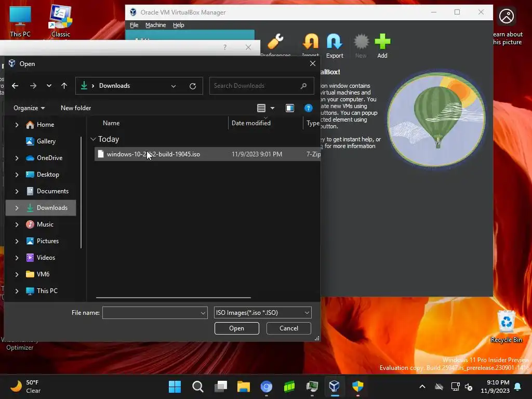This screenshot has height=399, width=532.
Task: Select the windows-10 build-19045.iso file
Action: tap(208, 154)
